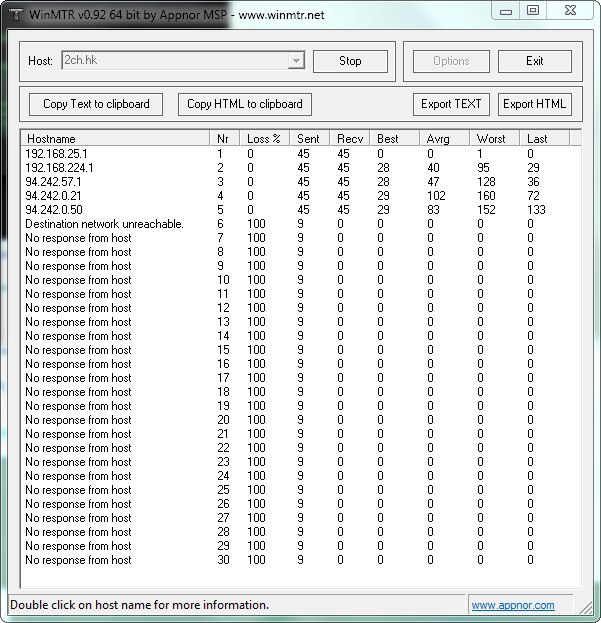601x623 pixels.
Task: Click the Best column header
Action: [x=395, y=139]
